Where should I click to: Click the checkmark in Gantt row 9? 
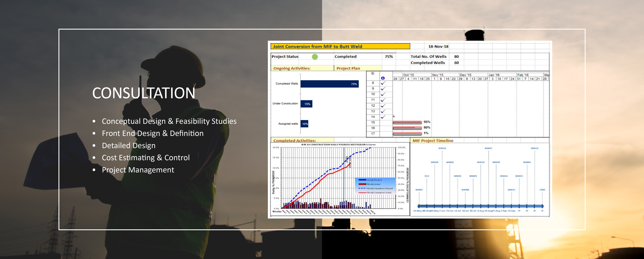click(383, 89)
